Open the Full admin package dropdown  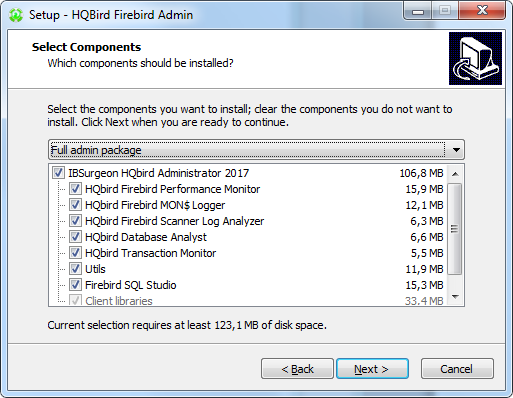[x=256, y=150]
